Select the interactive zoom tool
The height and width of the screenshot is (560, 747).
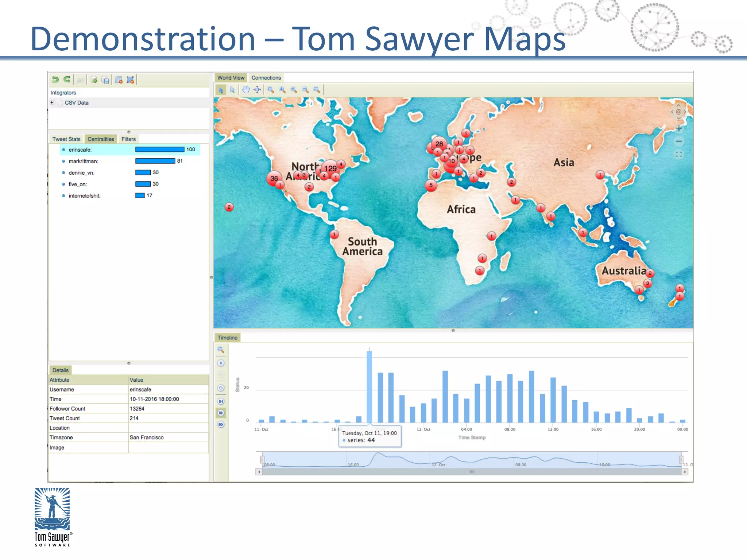pyautogui.click(x=282, y=90)
